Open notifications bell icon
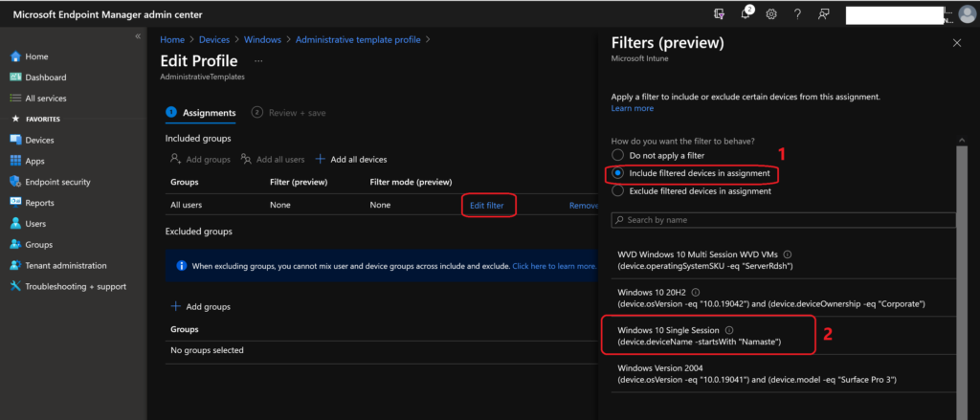 pos(746,13)
